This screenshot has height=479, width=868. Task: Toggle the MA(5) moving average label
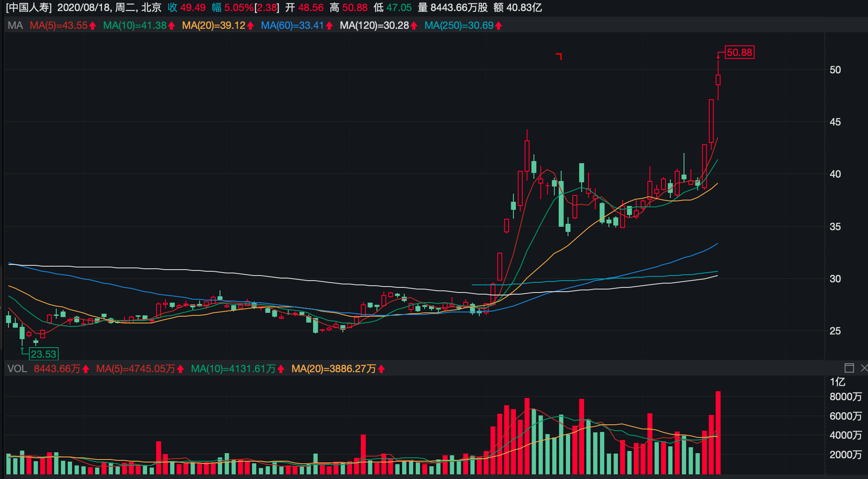(x=59, y=25)
